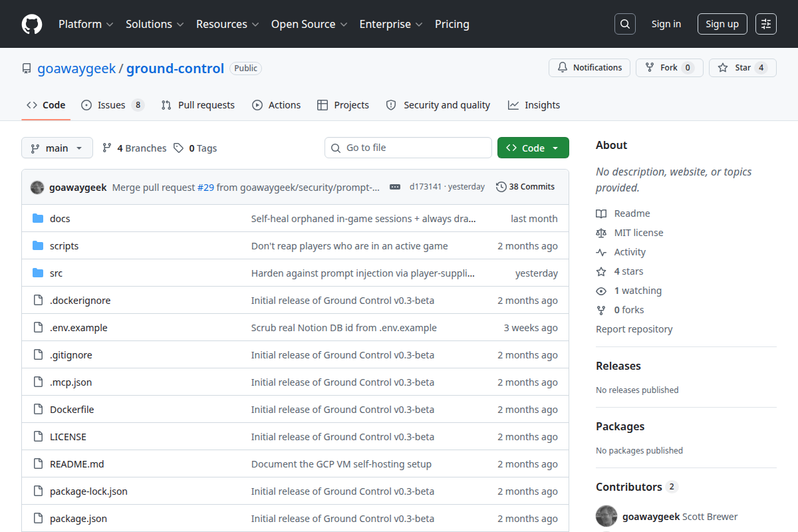Switch to the Projects tab
This screenshot has height=532, width=798.
[343, 105]
